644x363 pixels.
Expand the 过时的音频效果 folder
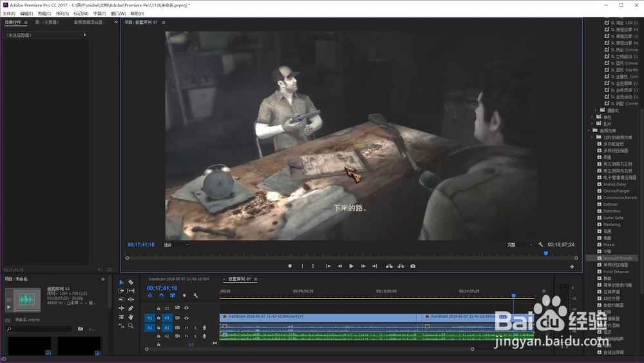point(592,137)
